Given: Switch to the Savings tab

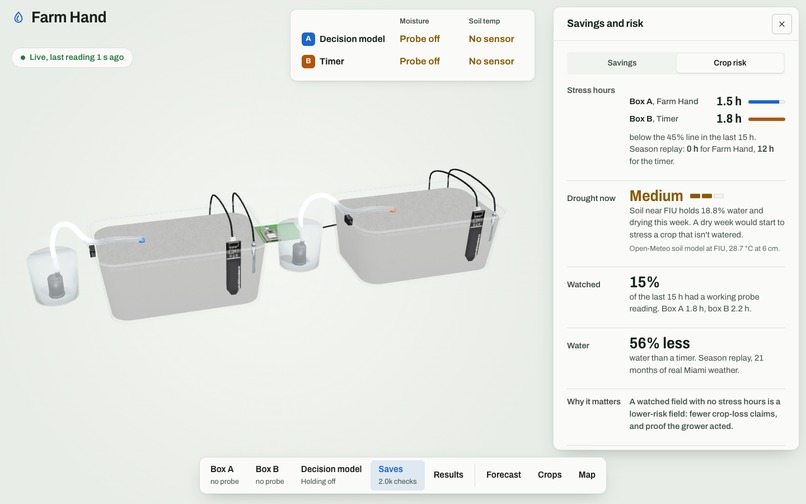Looking at the screenshot, I should [x=621, y=63].
